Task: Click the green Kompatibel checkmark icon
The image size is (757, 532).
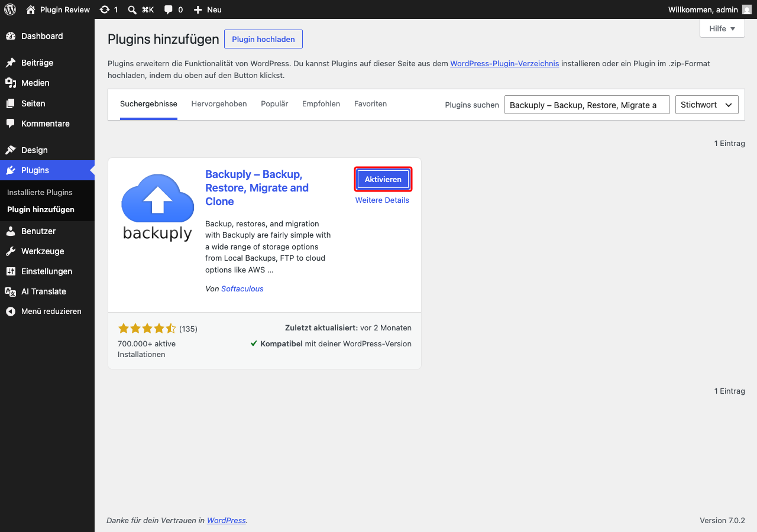Action: click(x=254, y=343)
